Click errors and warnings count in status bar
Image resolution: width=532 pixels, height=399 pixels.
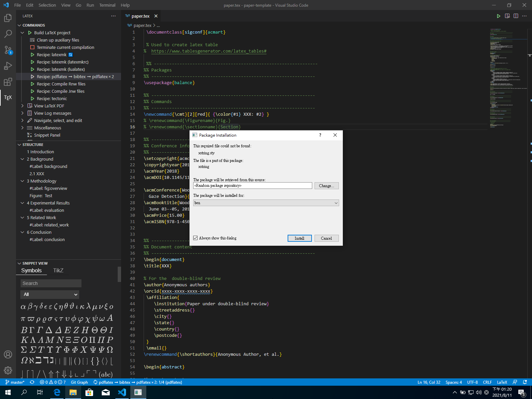tap(53, 382)
